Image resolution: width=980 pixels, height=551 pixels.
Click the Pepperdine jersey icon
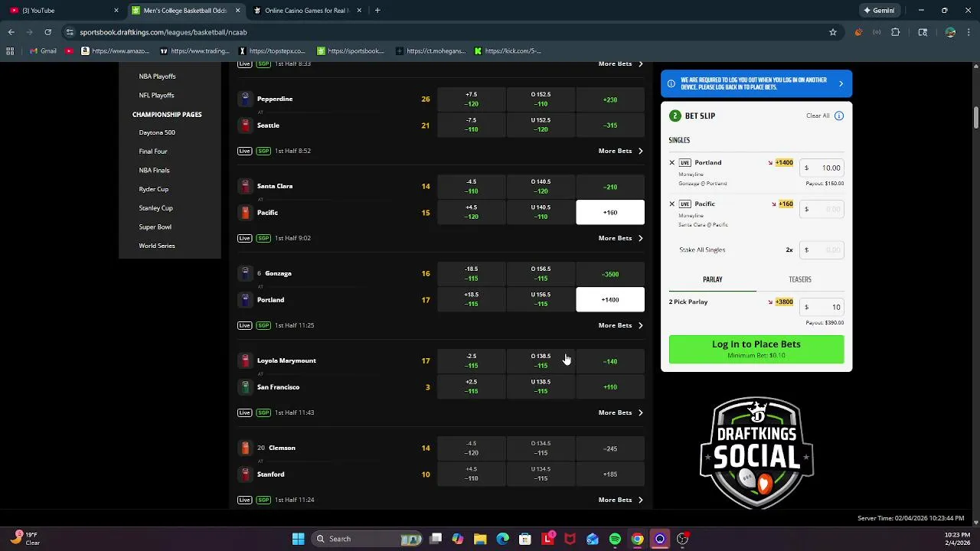(245, 99)
